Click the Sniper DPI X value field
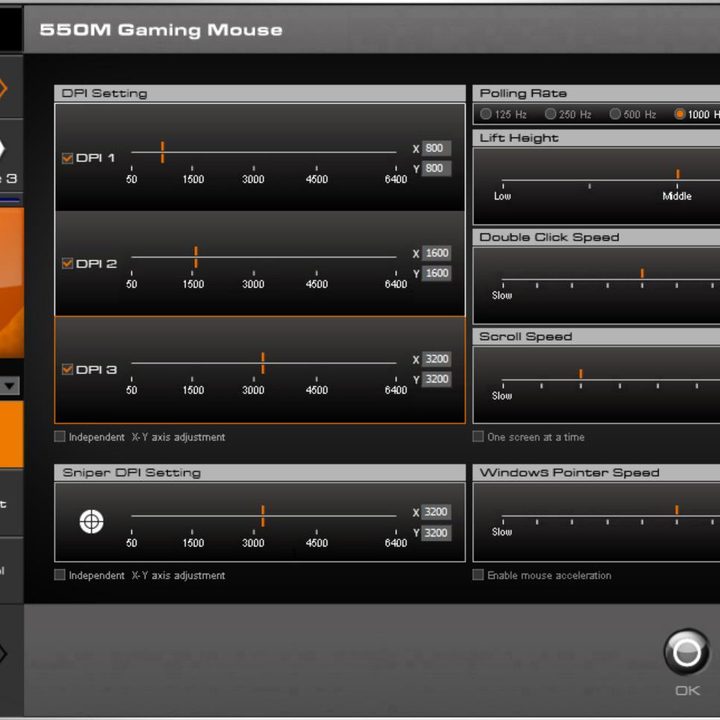This screenshot has height=720, width=720. coord(436,512)
